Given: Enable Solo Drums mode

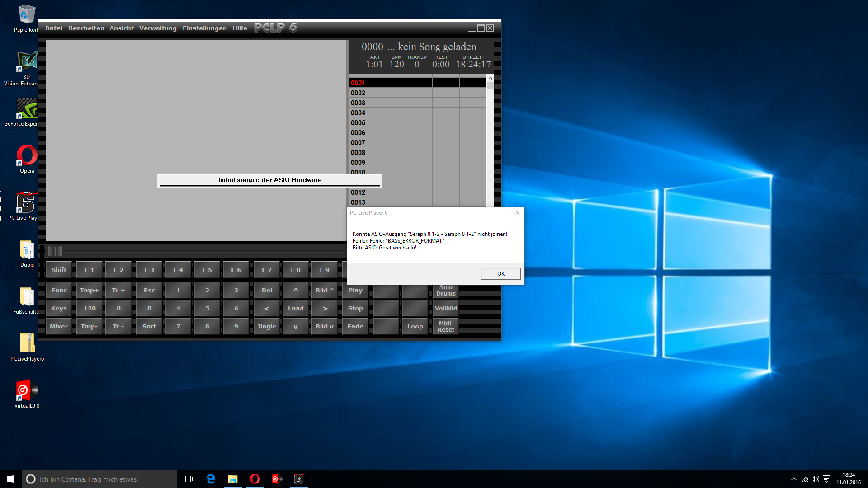Looking at the screenshot, I should point(445,290).
